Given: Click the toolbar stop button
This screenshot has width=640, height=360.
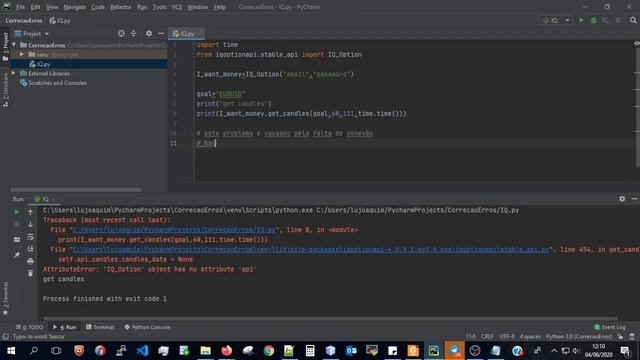Looking at the screenshot, I should click(x=618, y=20).
